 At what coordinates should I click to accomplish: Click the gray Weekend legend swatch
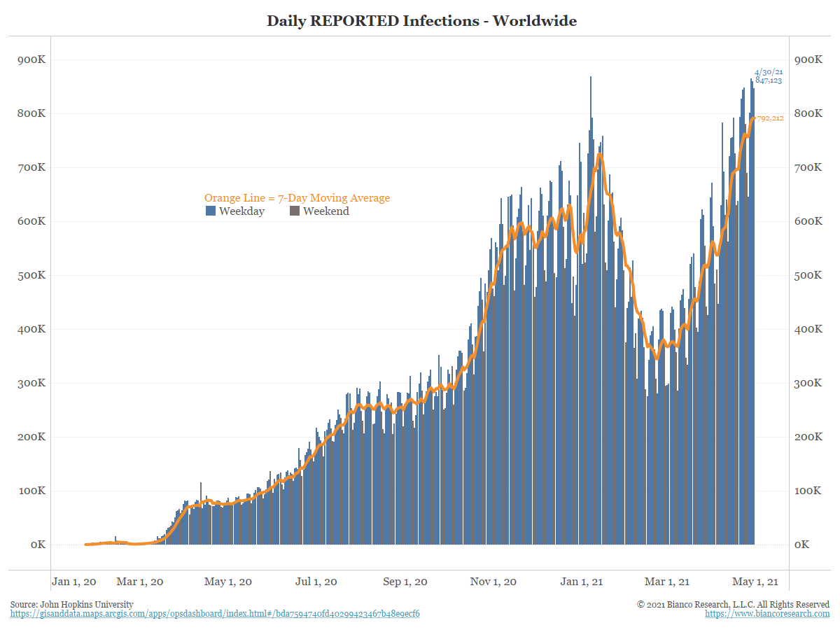click(x=295, y=211)
